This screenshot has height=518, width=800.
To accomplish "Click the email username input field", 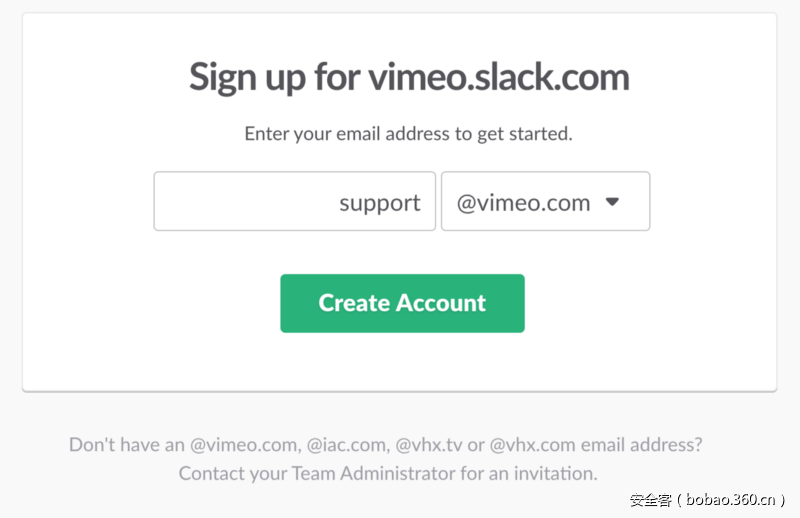I will (x=294, y=202).
